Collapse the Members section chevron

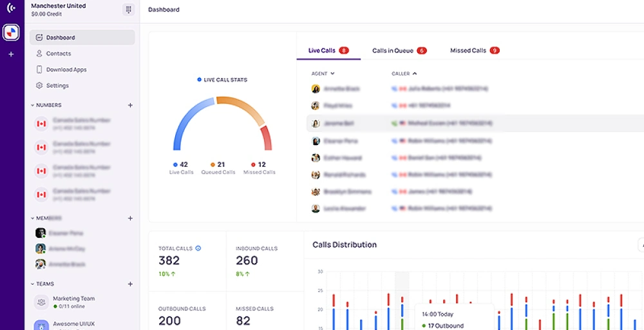32,218
